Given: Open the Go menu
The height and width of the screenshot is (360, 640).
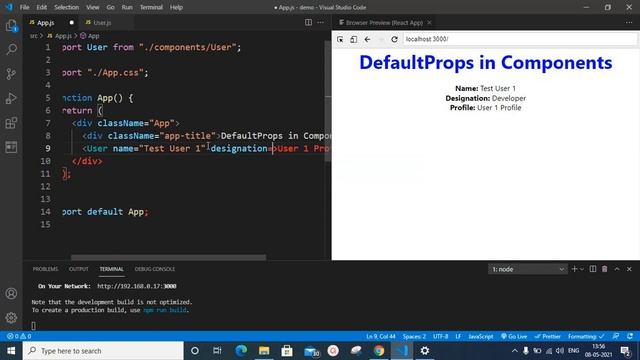Looking at the screenshot, I should point(111,7).
